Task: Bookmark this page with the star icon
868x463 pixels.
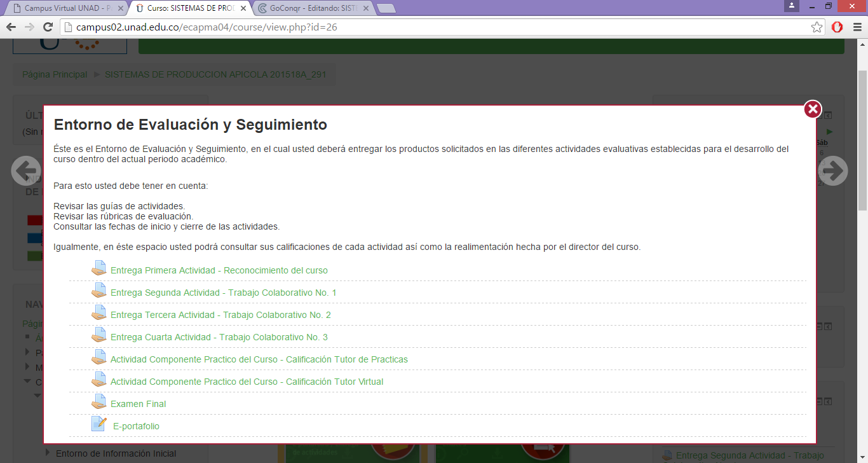Action: 817,27
